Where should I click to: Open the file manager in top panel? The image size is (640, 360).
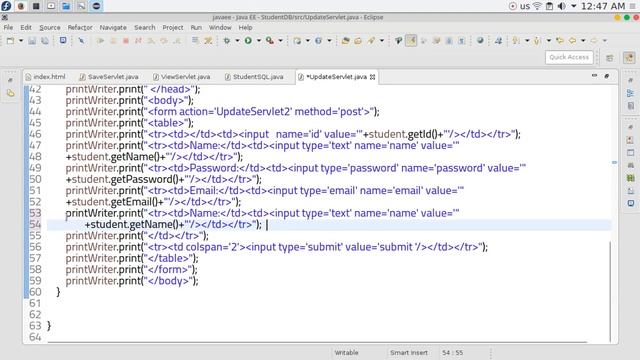pos(66,6)
